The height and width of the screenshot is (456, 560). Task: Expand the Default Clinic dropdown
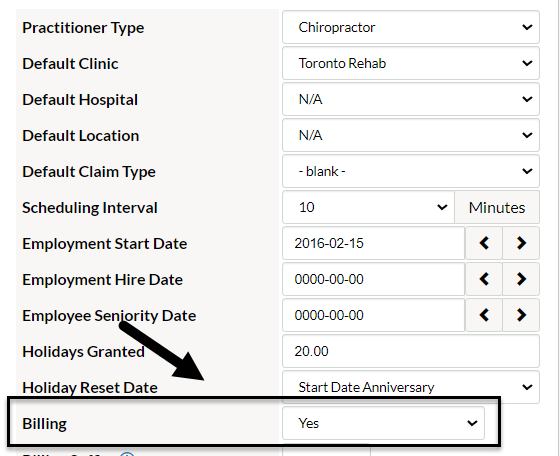tap(411, 64)
